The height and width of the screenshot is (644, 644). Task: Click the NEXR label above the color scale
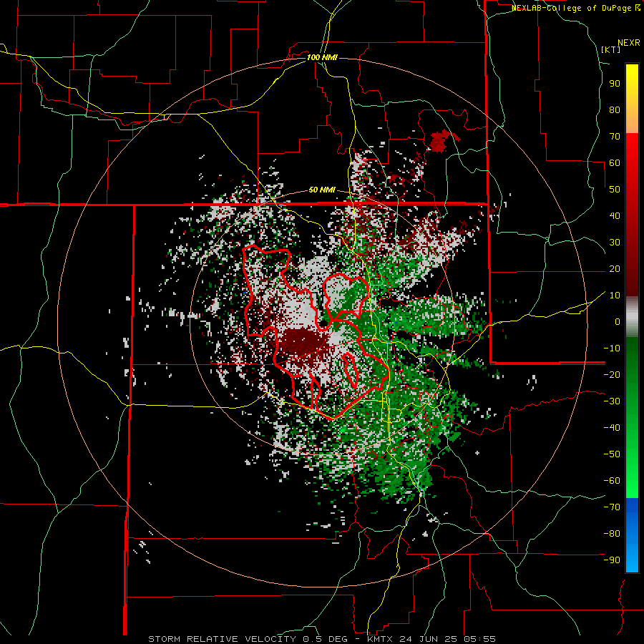pos(629,43)
